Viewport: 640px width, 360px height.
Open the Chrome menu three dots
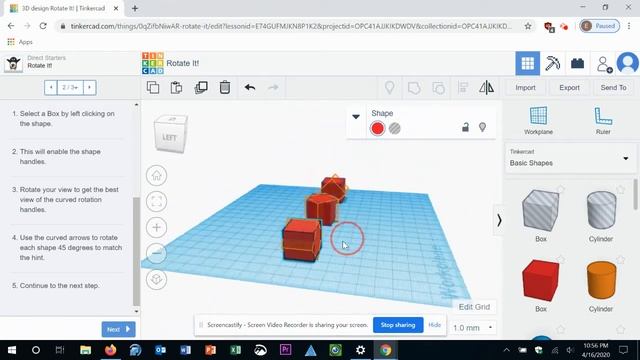(x=629, y=26)
